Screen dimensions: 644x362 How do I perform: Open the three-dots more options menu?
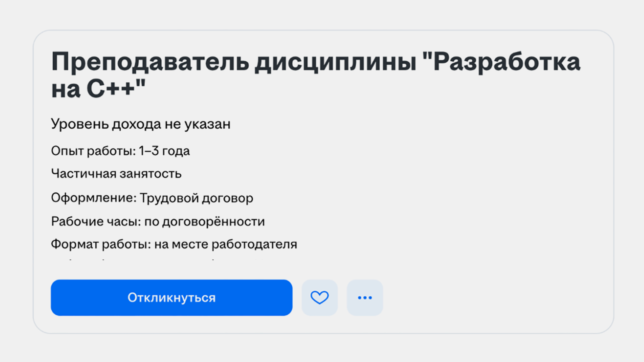coord(365,298)
